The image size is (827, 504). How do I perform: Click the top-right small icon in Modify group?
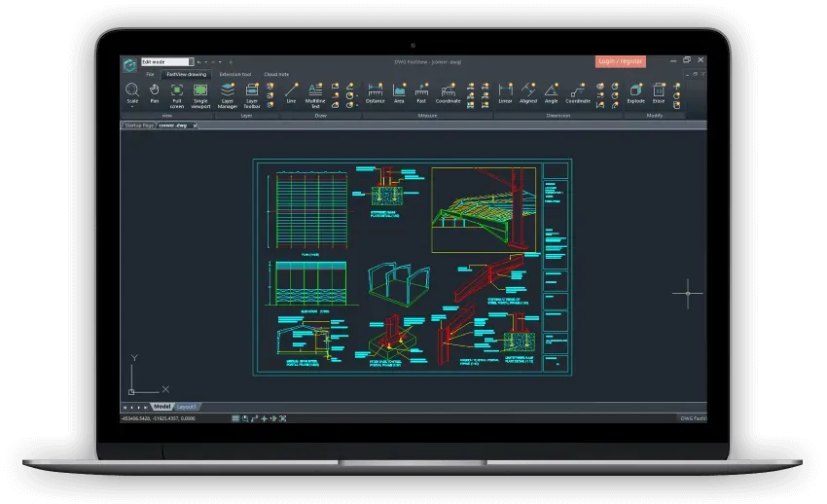[677, 86]
